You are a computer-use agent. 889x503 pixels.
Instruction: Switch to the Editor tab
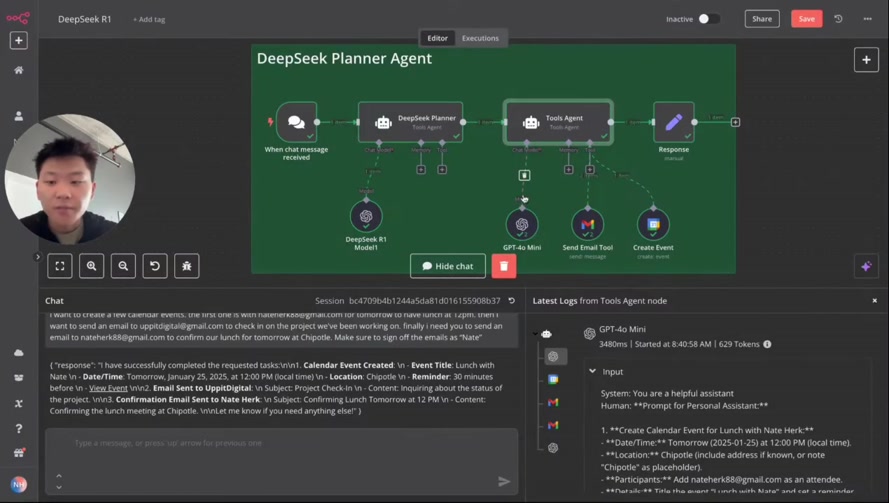point(437,38)
